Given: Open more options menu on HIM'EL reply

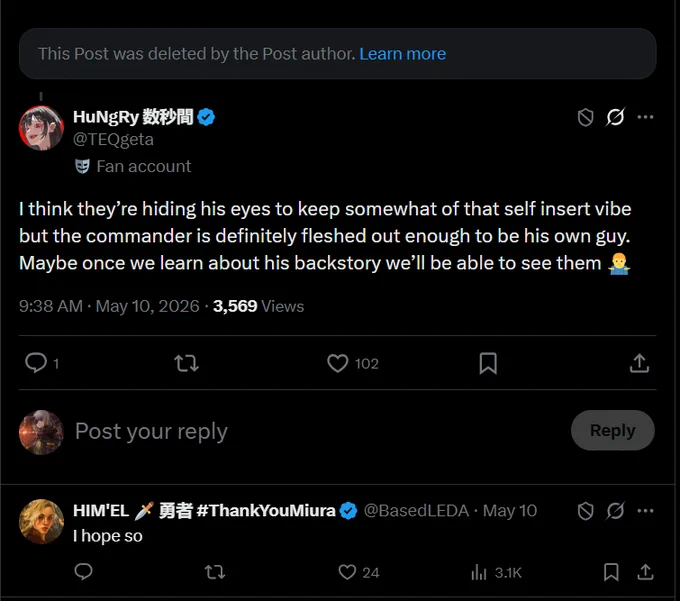Looking at the screenshot, I should coord(645,511).
